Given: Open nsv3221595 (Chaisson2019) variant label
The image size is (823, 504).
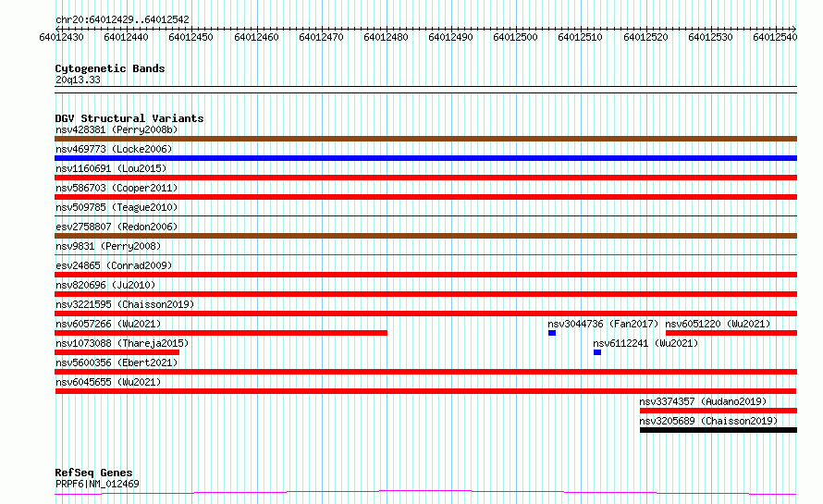Looking at the screenshot, I should point(125,304).
